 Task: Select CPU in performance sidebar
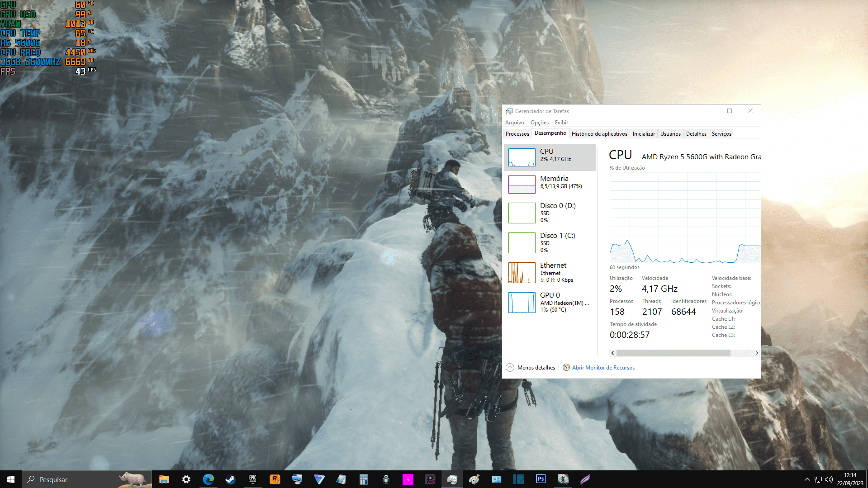point(550,157)
